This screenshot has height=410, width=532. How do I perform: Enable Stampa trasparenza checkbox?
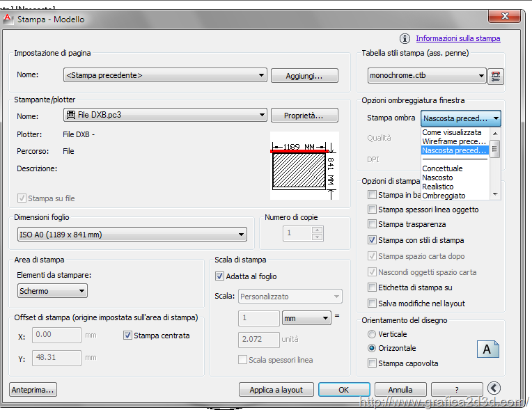tap(373, 225)
